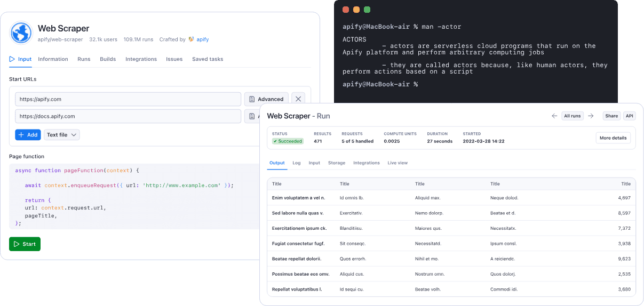Click the https://apify.com URL field
This screenshot has width=644, height=306.
(x=128, y=99)
